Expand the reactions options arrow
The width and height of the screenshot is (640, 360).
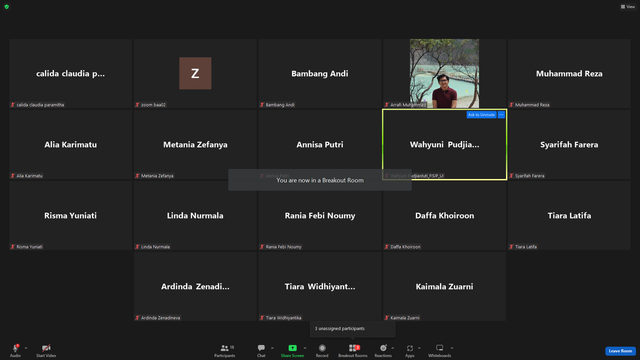[393, 348]
